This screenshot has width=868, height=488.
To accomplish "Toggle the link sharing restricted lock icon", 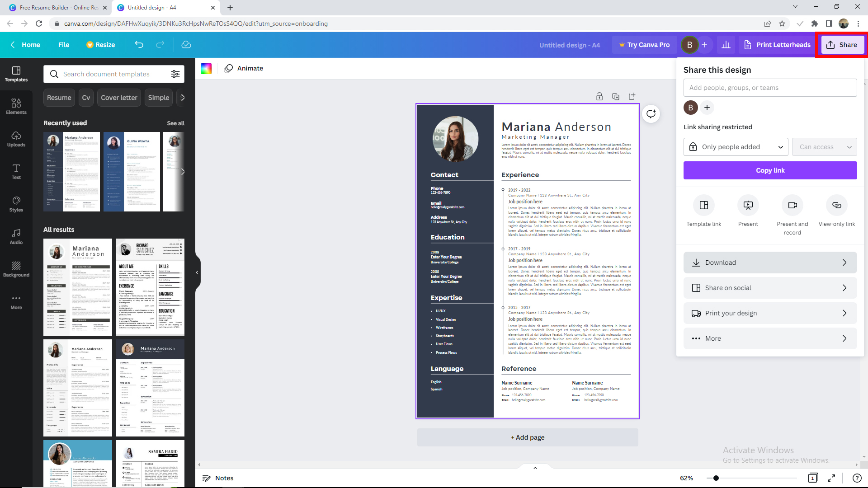I will pyautogui.click(x=693, y=146).
